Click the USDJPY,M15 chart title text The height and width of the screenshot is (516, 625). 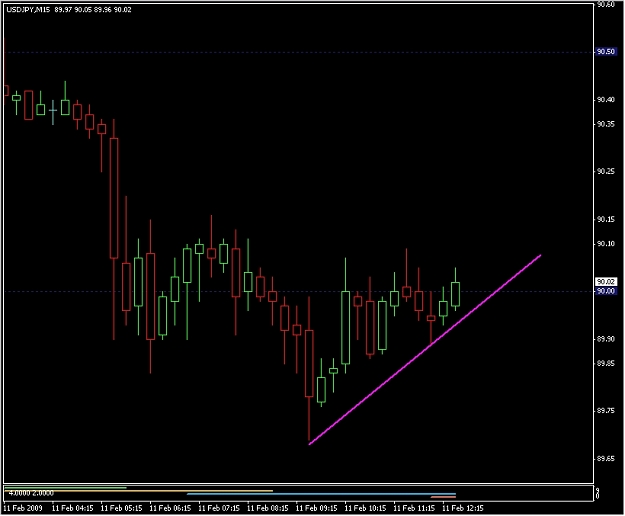click(28, 10)
